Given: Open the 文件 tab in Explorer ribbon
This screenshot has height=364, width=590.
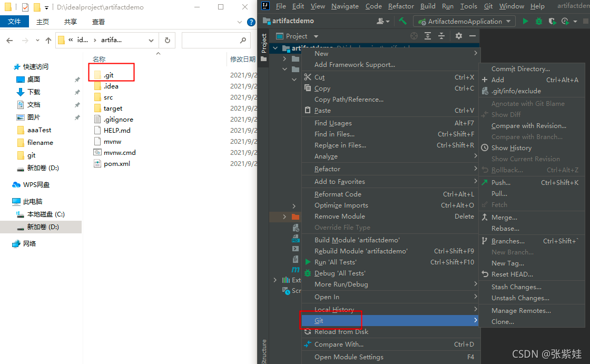Looking at the screenshot, I should (x=14, y=22).
